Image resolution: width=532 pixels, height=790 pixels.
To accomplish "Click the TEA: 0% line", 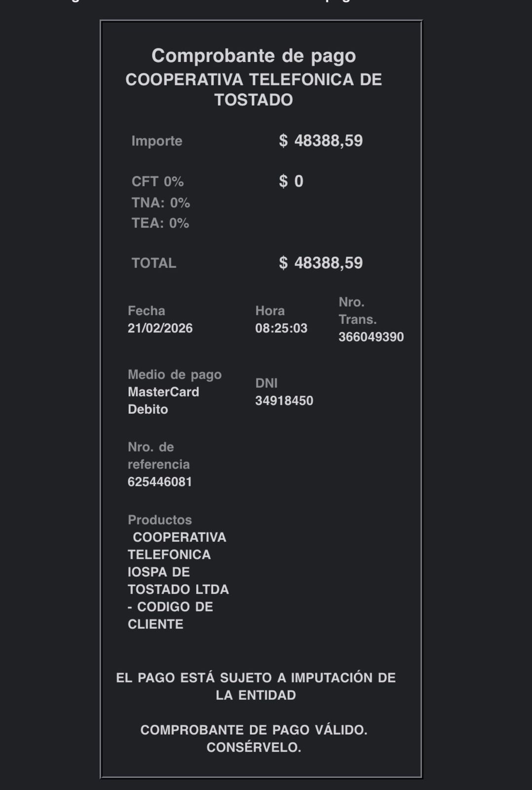I will click(160, 223).
